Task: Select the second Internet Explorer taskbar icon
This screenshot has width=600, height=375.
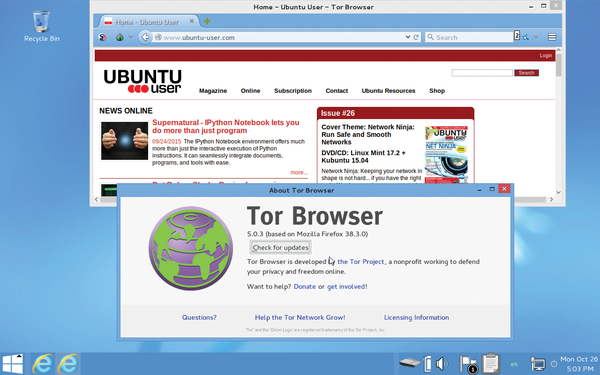Action: coord(68,363)
